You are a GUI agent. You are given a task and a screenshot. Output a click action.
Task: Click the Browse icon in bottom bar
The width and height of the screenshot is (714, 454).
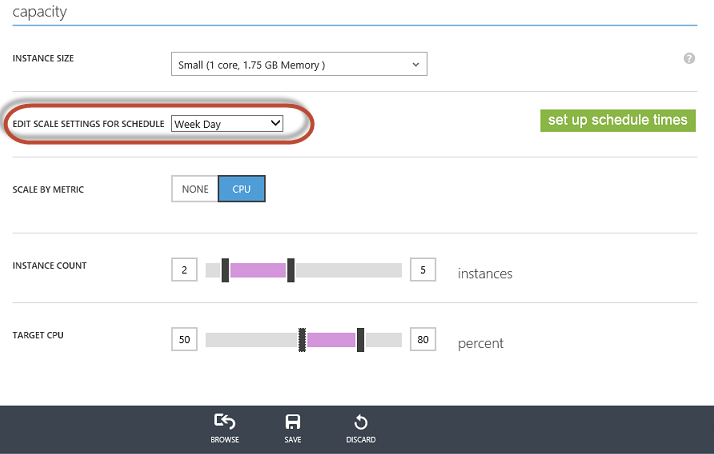(224, 423)
